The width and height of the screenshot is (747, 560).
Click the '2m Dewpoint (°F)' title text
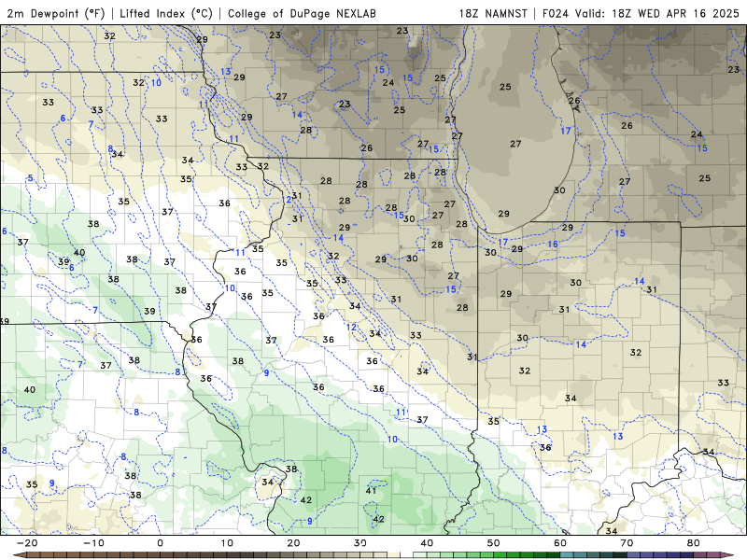tap(56, 13)
